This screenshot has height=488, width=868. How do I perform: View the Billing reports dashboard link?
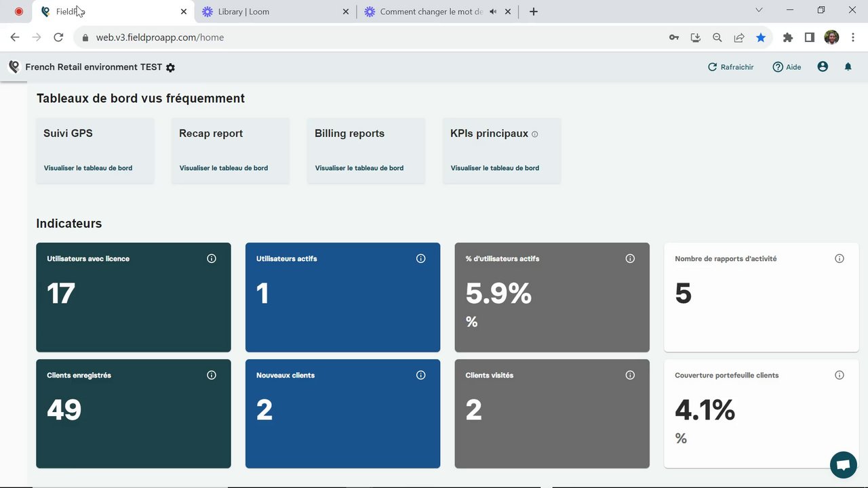pos(359,168)
